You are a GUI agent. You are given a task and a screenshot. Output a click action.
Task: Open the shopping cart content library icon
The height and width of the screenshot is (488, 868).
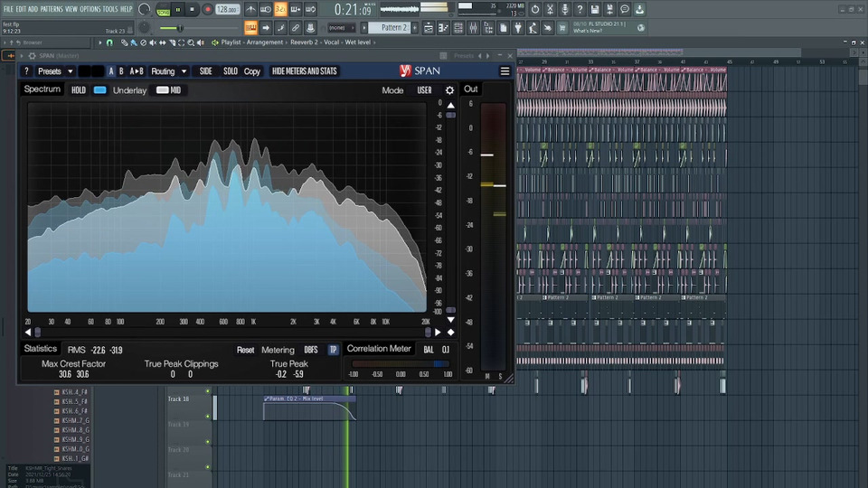tap(562, 28)
